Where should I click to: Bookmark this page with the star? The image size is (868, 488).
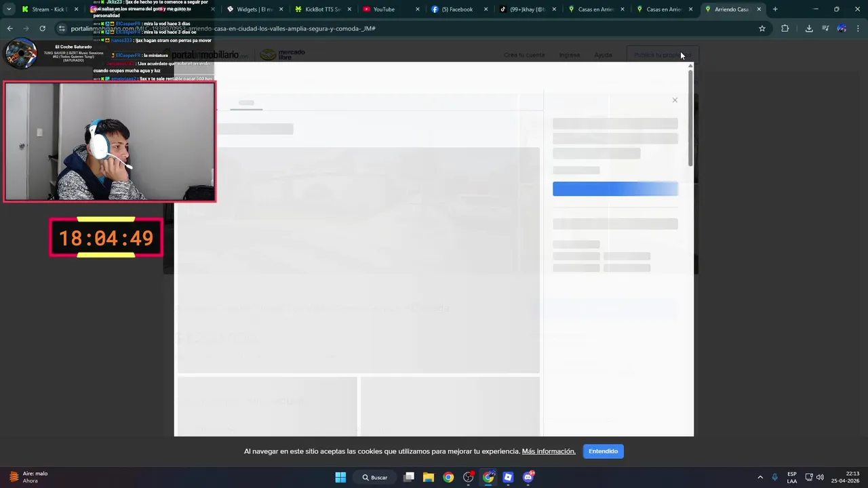[762, 28]
